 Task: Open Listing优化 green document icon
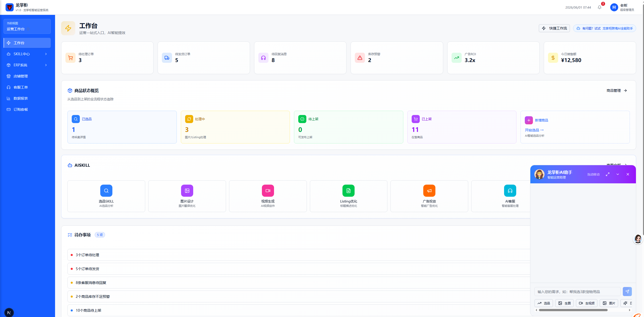[349, 191]
